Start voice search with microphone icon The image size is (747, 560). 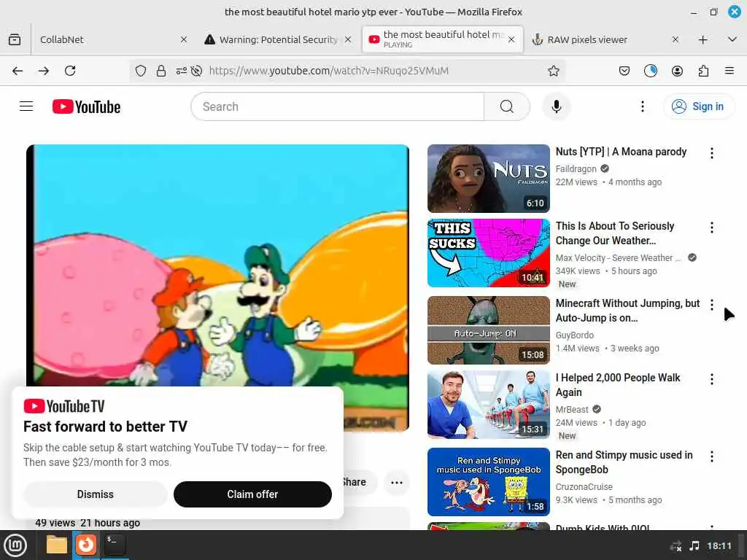click(x=556, y=106)
